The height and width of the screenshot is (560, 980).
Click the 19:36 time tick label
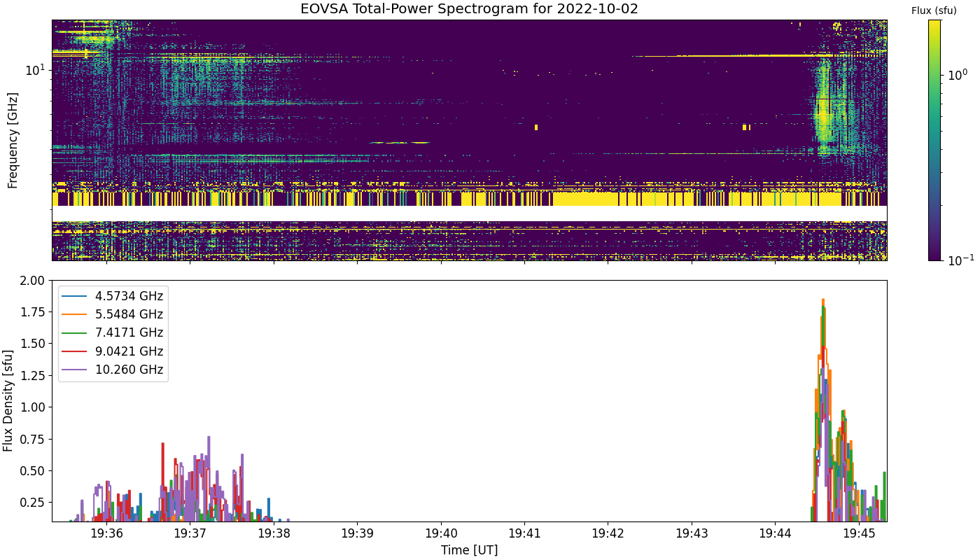pos(106,532)
